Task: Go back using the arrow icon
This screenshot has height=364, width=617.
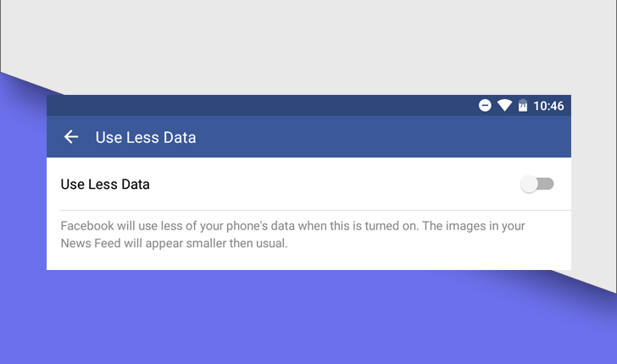Action: (71, 137)
